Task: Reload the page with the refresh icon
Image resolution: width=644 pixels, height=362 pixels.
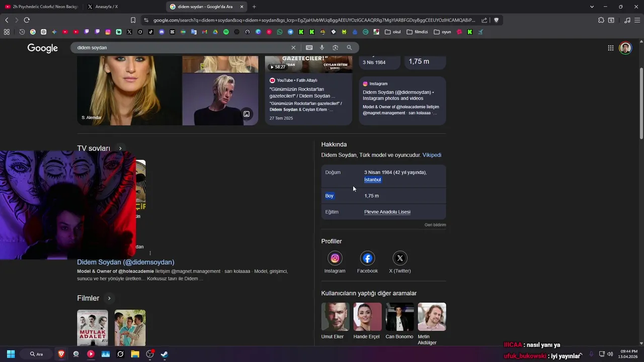Action: [x=27, y=20]
